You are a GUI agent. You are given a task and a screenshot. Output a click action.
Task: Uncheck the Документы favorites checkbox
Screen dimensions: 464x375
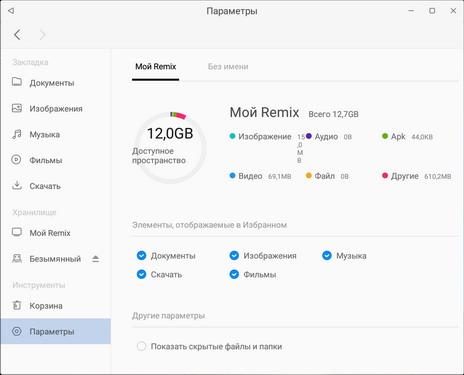pos(141,256)
